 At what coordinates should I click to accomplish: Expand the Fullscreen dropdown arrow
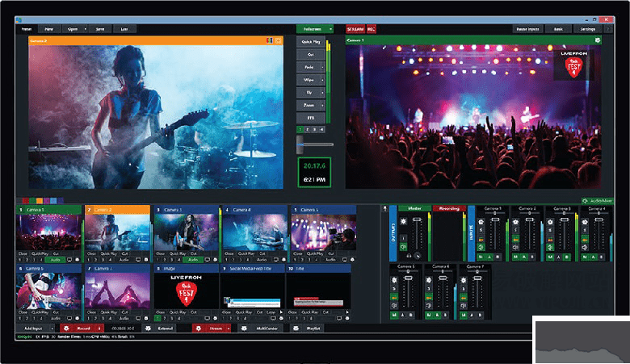click(330, 28)
